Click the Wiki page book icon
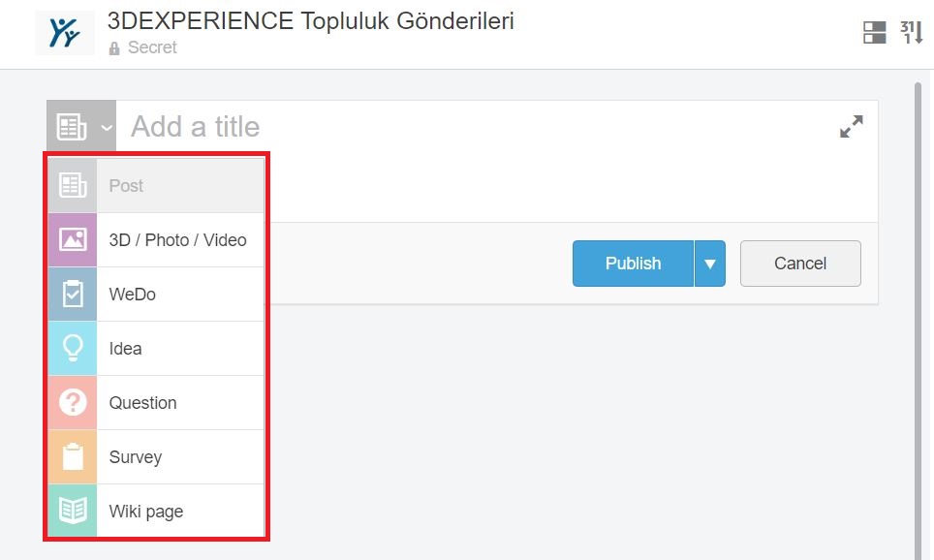This screenshot has height=560, width=934. pyautogui.click(x=73, y=511)
